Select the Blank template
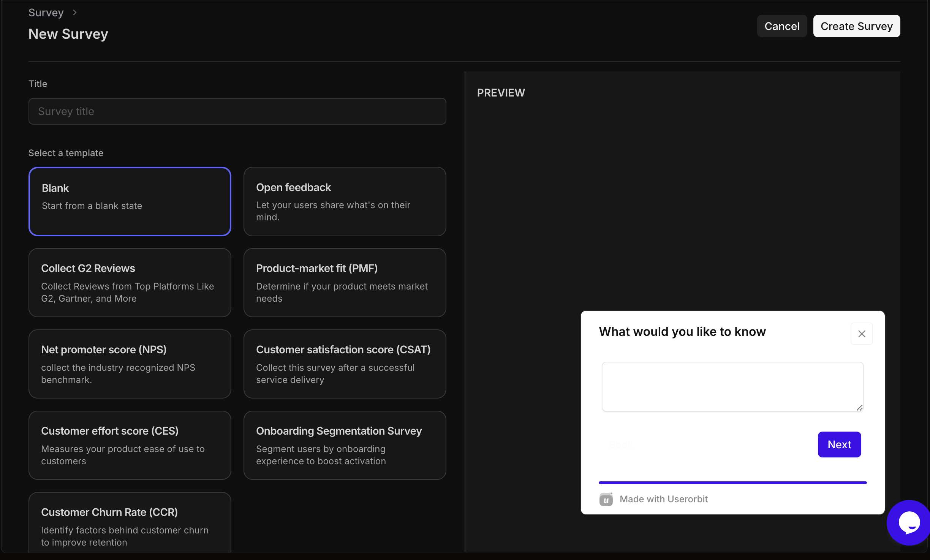 [x=130, y=201]
